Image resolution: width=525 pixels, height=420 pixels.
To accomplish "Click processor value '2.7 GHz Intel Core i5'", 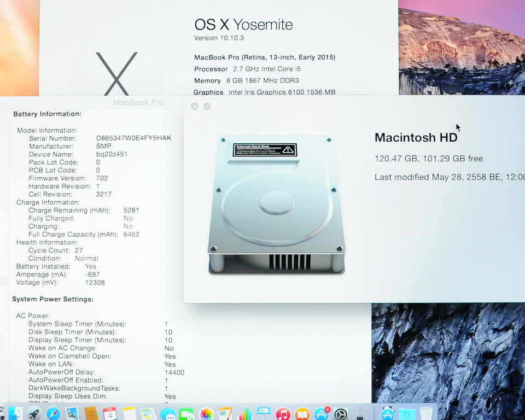I will [x=267, y=69].
